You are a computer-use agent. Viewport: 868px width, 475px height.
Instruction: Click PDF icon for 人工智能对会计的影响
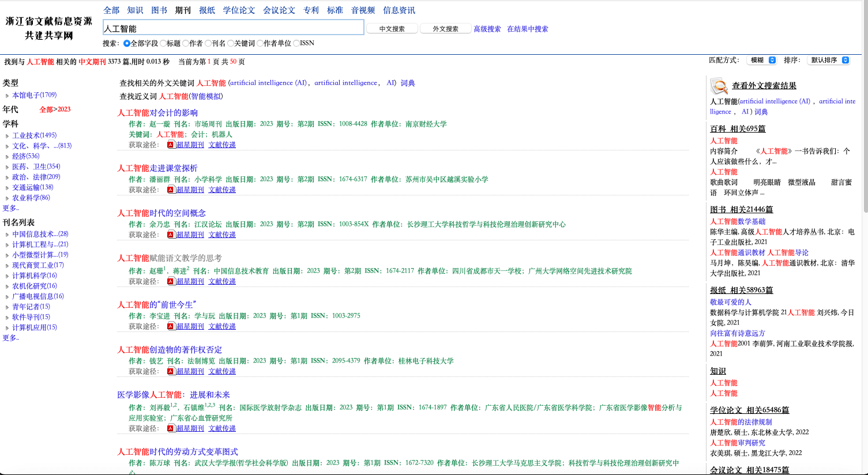pos(171,145)
